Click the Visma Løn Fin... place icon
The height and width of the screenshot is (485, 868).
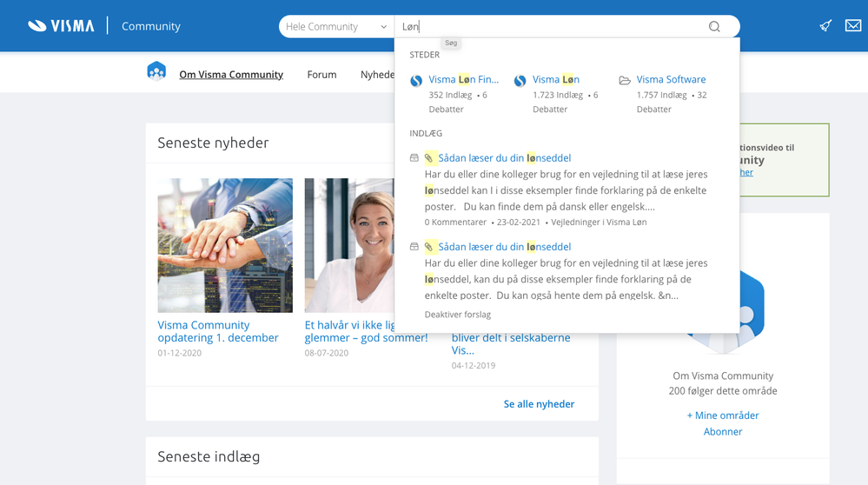[416, 81]
